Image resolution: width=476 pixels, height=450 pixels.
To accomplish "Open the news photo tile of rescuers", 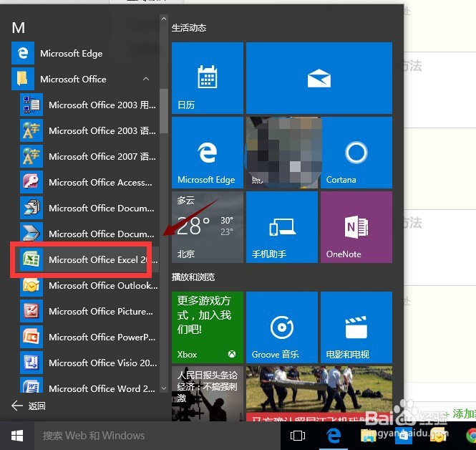I will 319,393.
